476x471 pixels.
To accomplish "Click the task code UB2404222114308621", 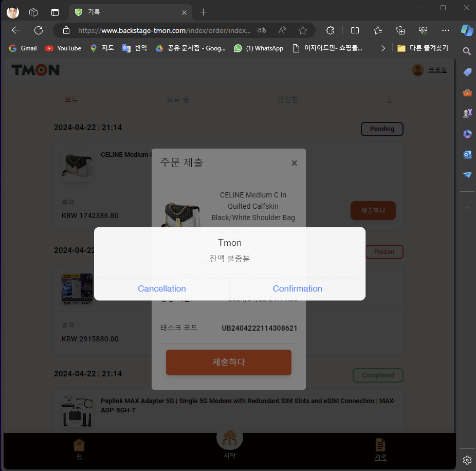I will (x=259, y=328).
